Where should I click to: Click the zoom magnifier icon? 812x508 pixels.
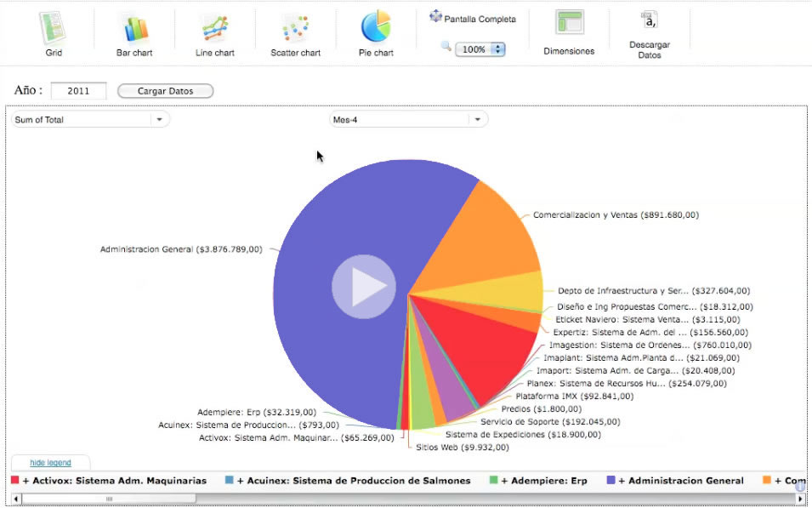coord(446,47)
